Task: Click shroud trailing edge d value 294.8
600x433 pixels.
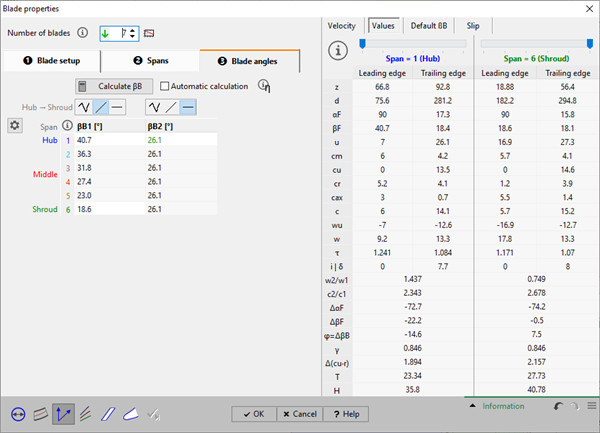Action: click(x=567, y=101)
